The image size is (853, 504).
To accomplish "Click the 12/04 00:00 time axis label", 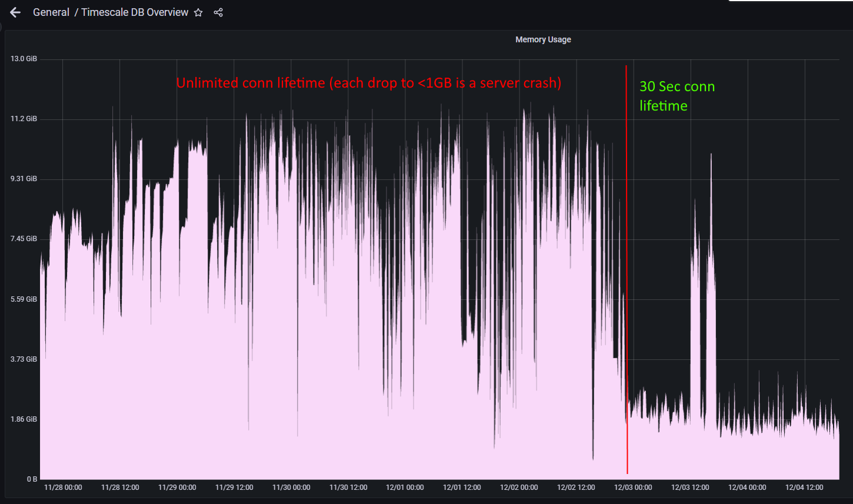I will pos(747,488).
